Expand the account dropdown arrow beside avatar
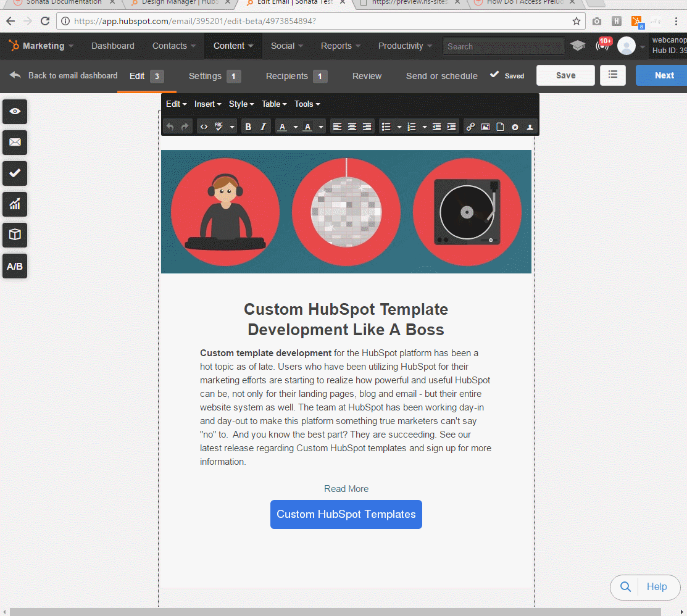Viewport: 687px width, 616px height. [x=643, y=46]
